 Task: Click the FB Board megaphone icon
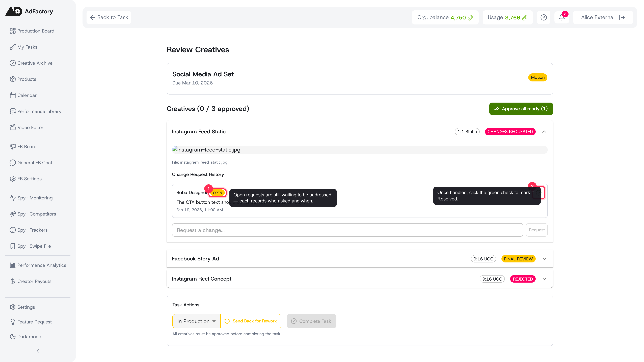[x=13, y=147]
